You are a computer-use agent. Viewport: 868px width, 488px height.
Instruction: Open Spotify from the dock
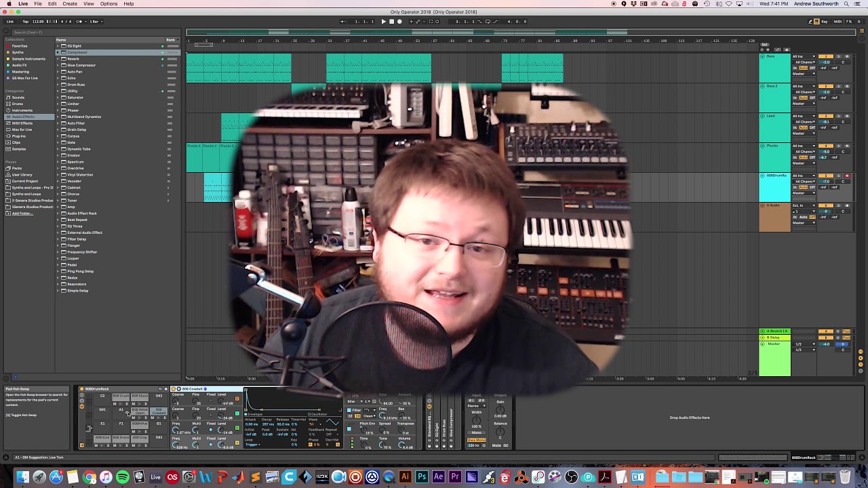[x=122, y=477]
